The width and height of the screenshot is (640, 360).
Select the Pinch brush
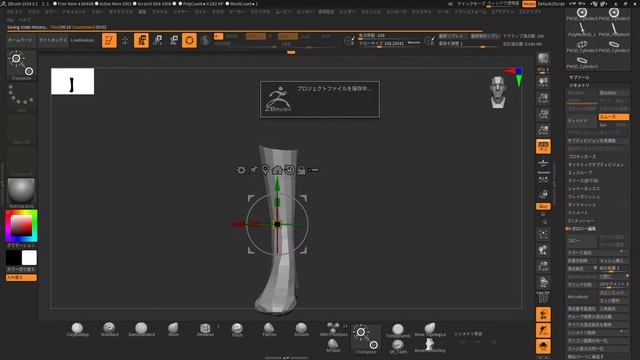(237, 329)
